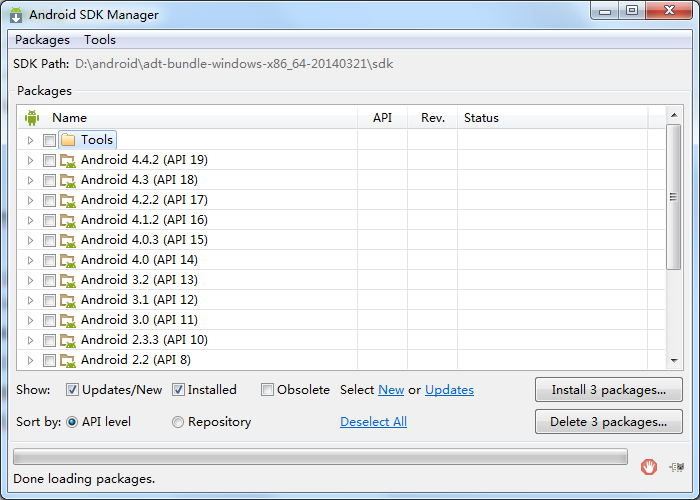Screen dimensions: 700x500
Task: Expand the Android 4.2.2 (API 17) node
Action: pyautogui.click(x=30, y=200)
